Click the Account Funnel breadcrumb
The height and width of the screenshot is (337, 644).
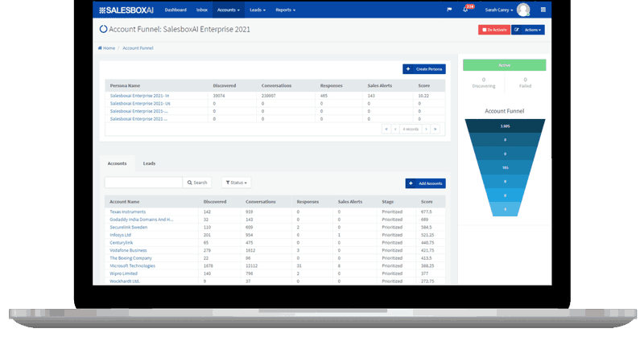point(138,48)
